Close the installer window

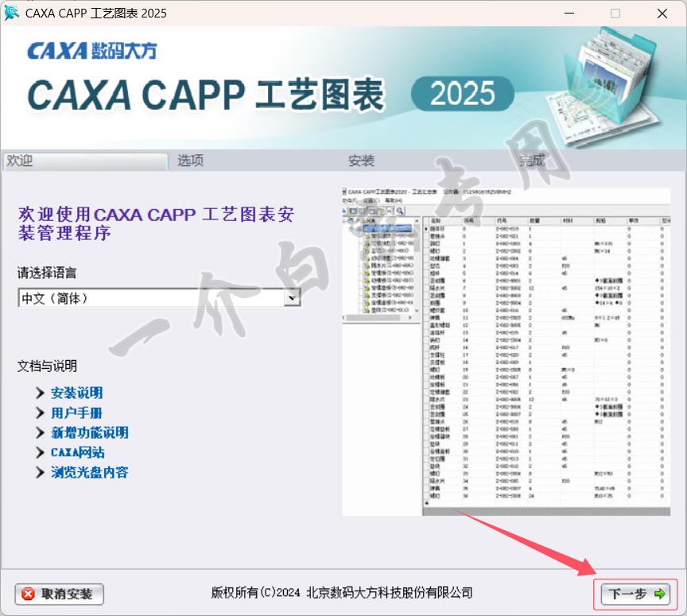click(x=662, y=14)
